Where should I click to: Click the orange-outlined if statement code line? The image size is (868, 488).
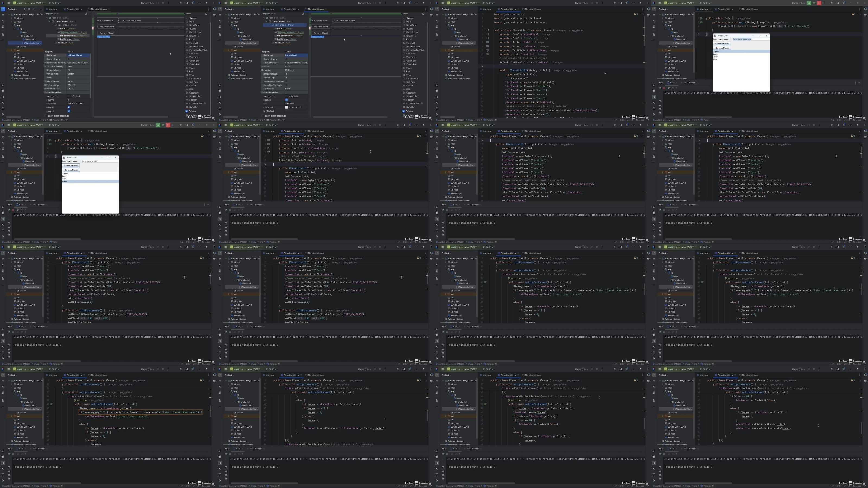pyautogui.click(x=141, y=412)
